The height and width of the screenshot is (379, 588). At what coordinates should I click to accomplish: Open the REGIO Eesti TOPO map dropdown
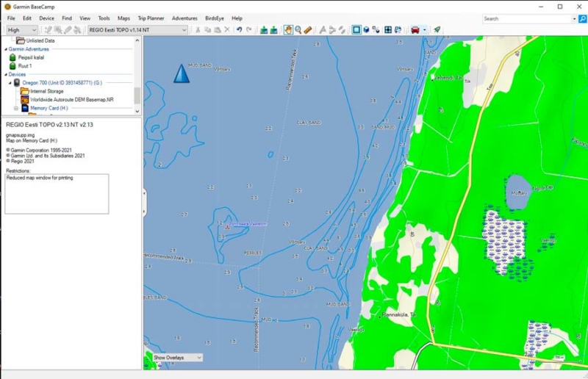click(137, 30)
